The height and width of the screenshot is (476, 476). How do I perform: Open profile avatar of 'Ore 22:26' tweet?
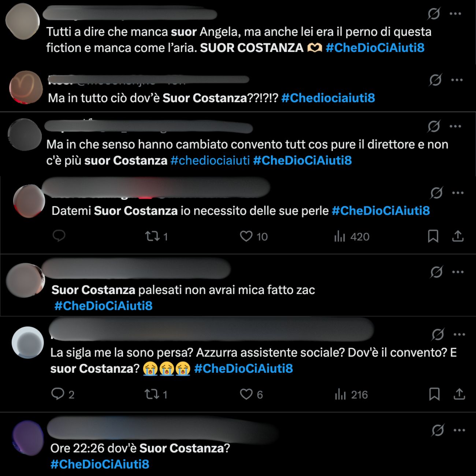(28, 438)
